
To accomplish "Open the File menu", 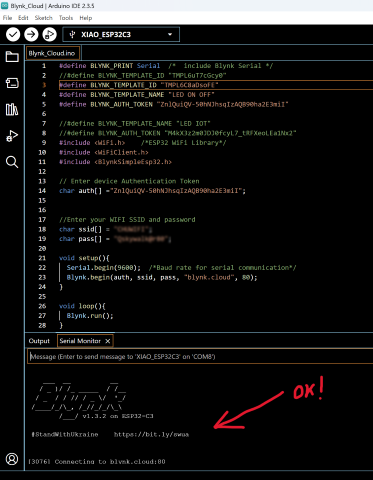I will click(7, 18).
